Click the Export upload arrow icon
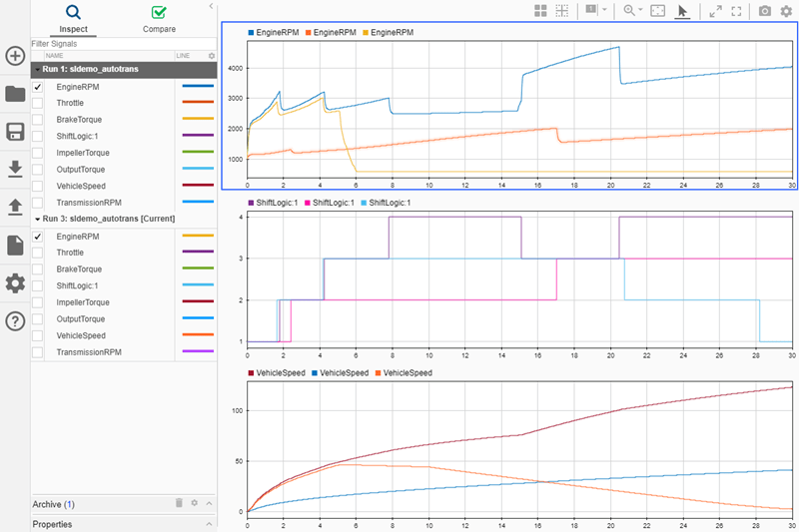 (15, 207)
